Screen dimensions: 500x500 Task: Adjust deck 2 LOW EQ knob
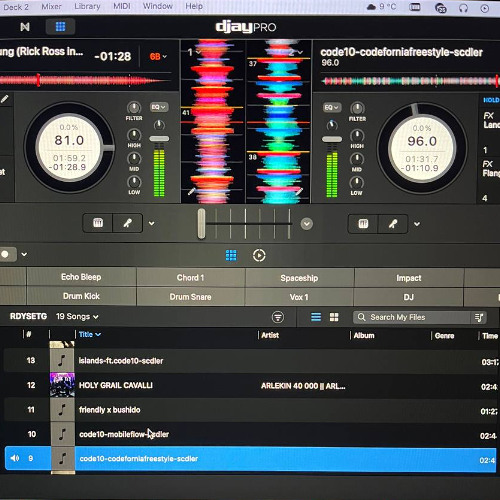click(x=357, y=183)
